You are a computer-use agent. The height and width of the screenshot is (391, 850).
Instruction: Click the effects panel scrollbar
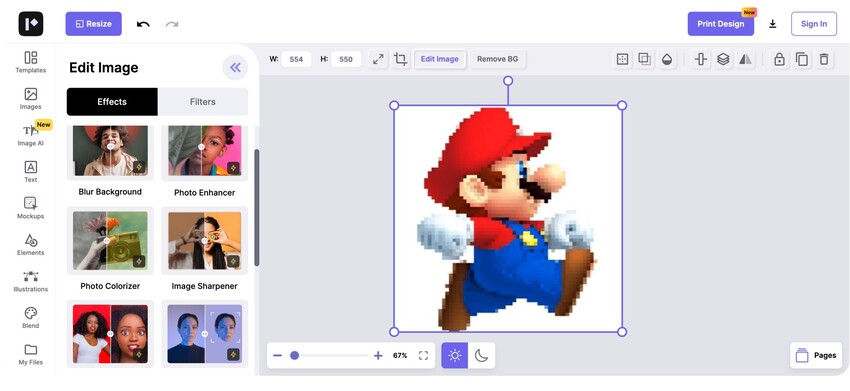(256, 208)
